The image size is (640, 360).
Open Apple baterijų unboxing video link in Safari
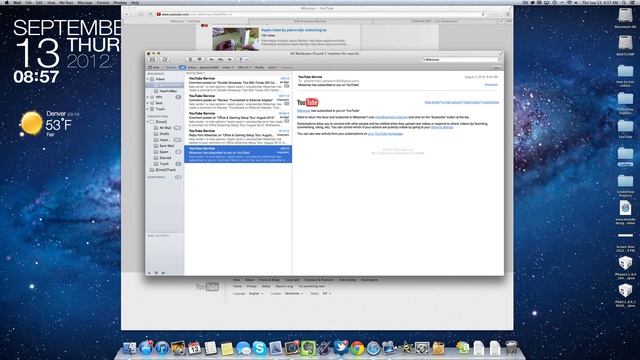pos(294,30)
